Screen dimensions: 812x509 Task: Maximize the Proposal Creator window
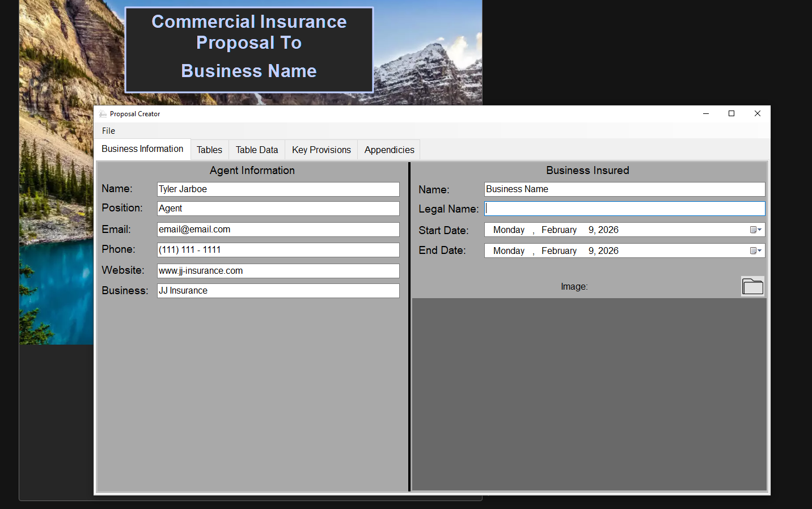click(731, 114)
